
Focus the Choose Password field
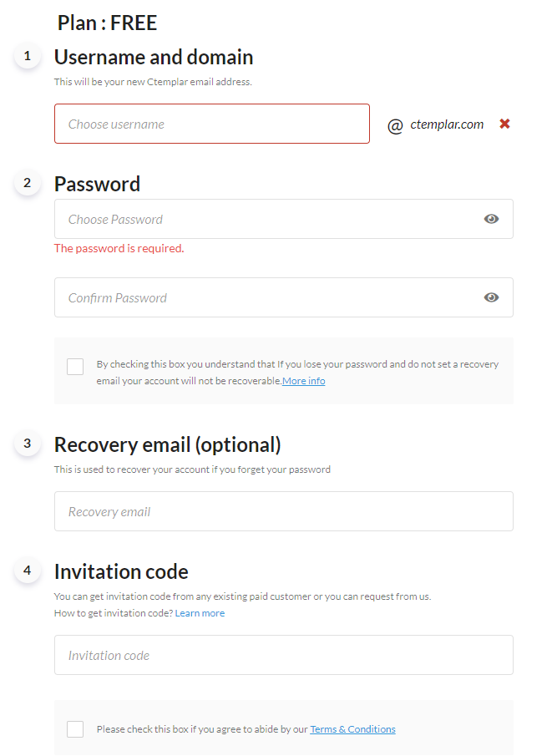(284, 219)
